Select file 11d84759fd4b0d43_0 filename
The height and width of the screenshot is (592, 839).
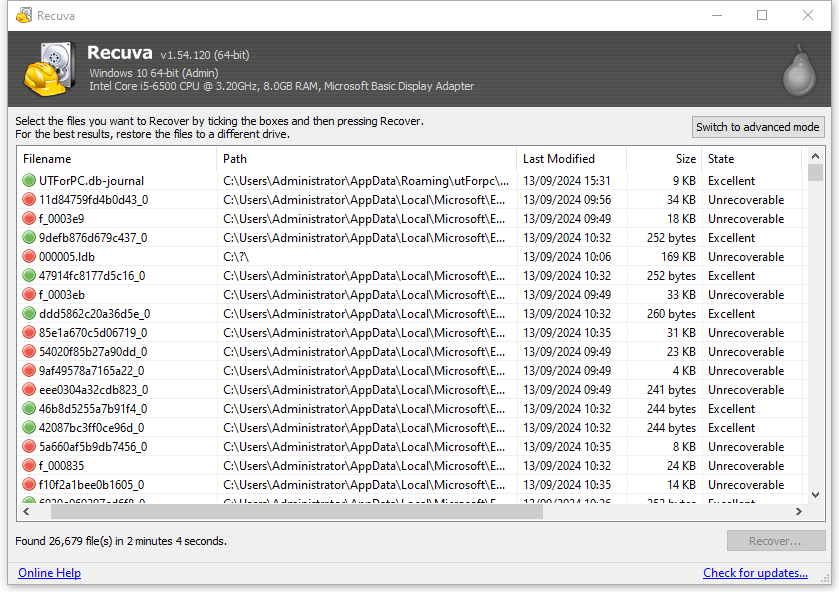[x=94, y=200]
